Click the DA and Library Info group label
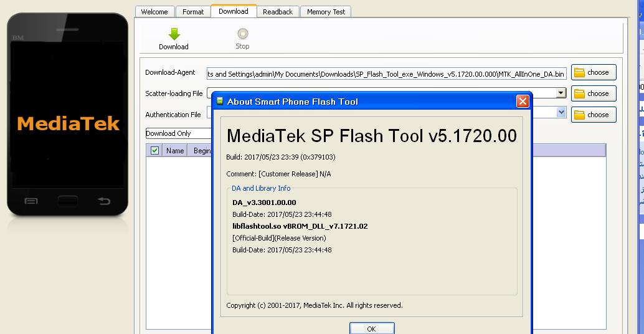The image size is (644, 334). 261,188
